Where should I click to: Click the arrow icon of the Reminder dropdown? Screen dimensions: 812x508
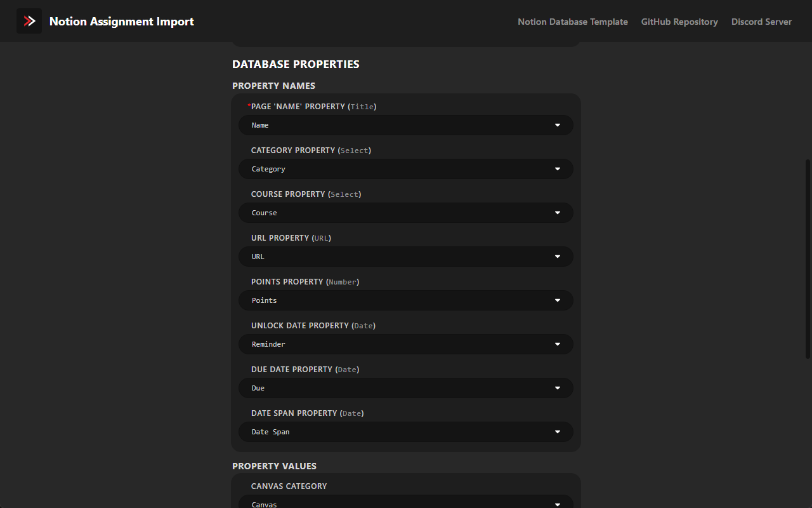[558, 344]
